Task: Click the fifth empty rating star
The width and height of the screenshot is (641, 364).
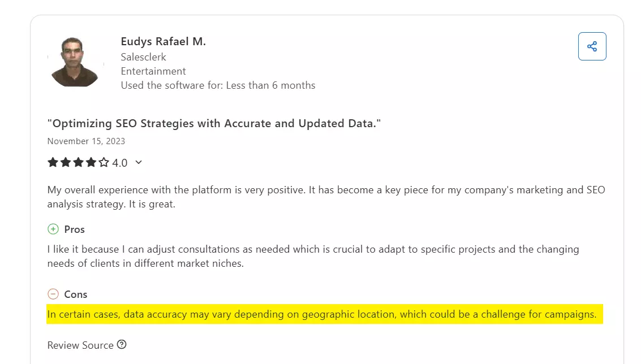Action: coord(104,163)
